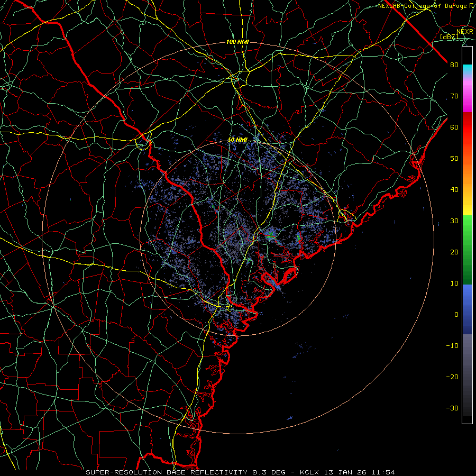Screen dimensions: 476x476
Task: Click the "40" value on the dBZ scale
Action: coord(454,190)
